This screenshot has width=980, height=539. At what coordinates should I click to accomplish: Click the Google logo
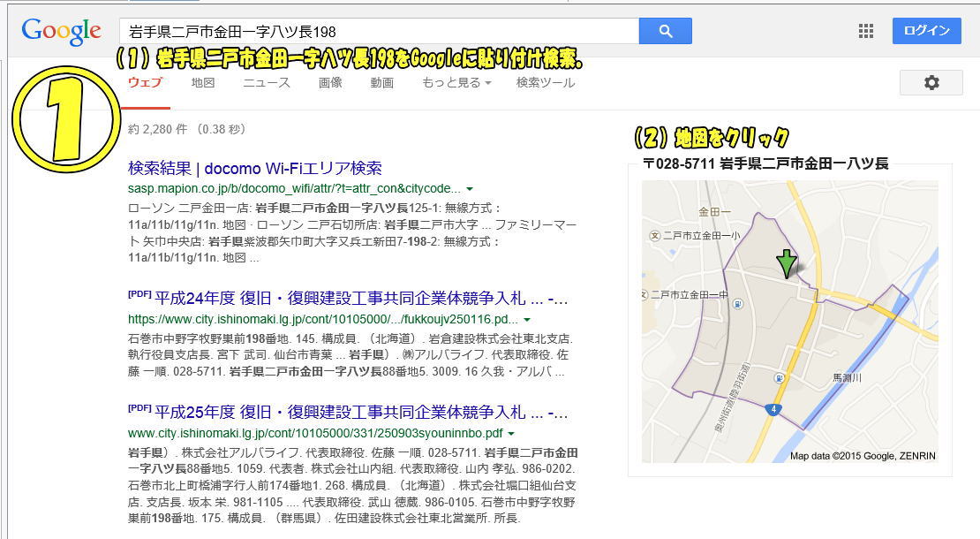[61, 31]
